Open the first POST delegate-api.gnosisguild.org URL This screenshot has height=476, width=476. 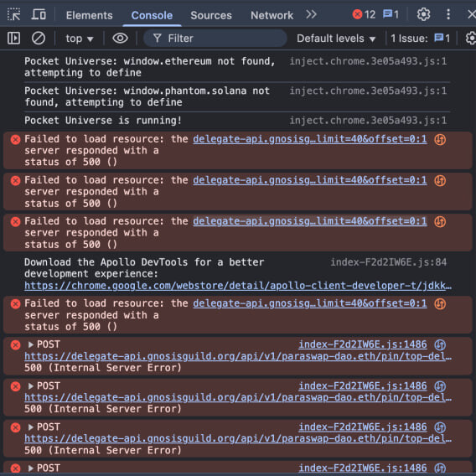click(238, 356)
